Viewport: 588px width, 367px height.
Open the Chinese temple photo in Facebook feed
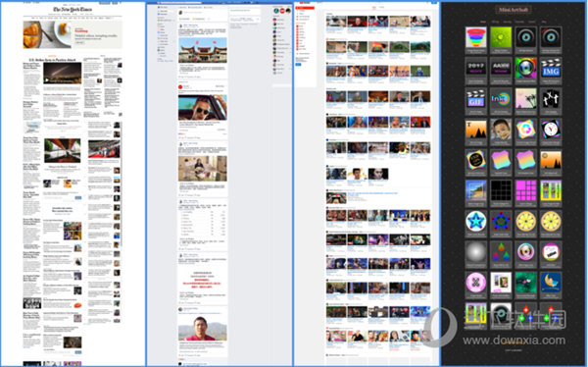pos(203,50)
